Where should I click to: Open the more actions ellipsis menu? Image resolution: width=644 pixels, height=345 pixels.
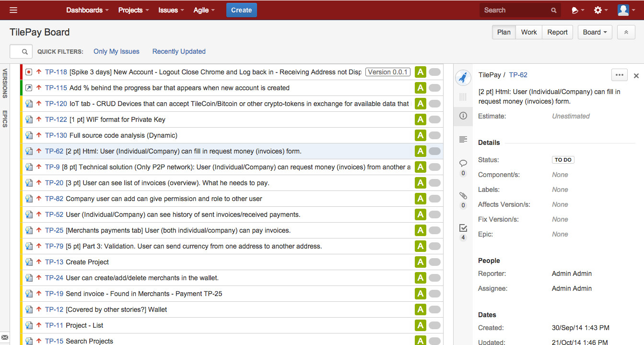pos(620,75)
